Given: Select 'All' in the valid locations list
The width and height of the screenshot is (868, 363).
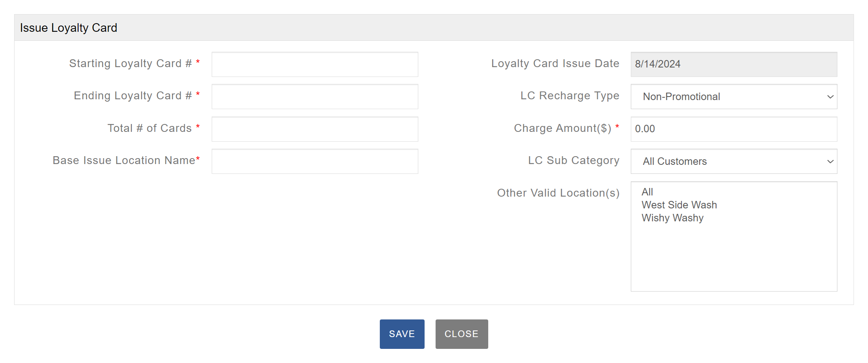Looking at the screenshot, I should tap(647, 192).
